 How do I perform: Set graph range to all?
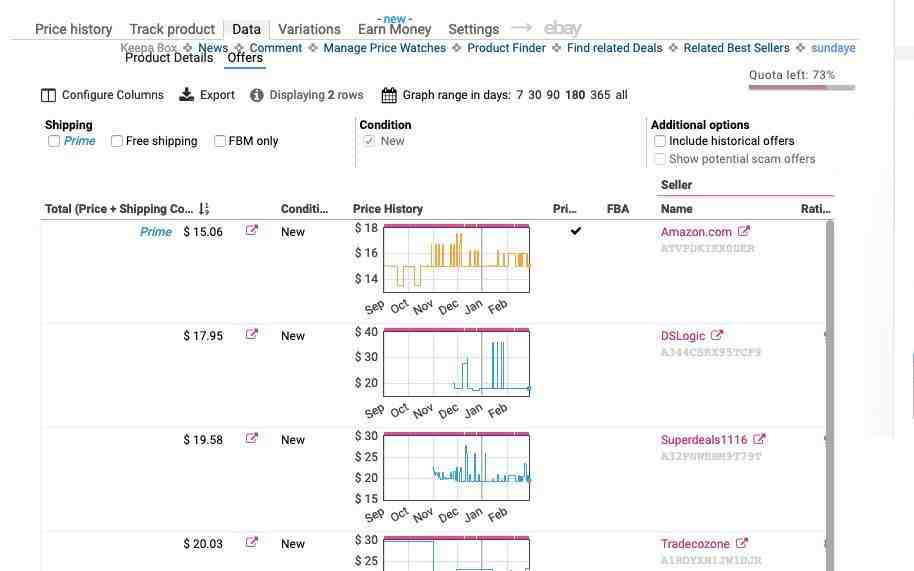621,95
